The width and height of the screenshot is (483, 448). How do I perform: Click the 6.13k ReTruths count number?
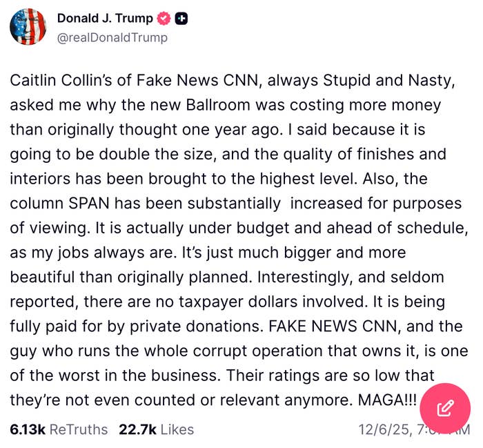click(x=28, y=429)
